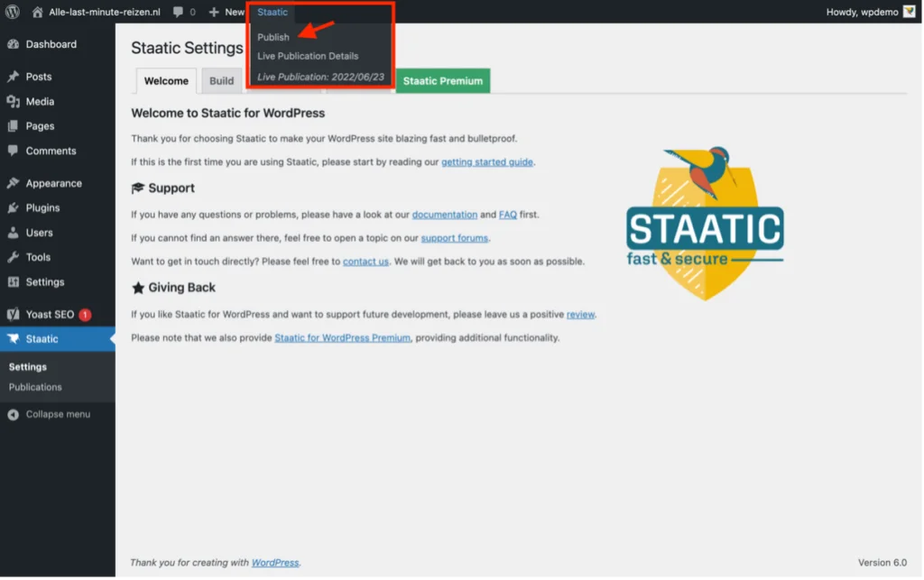
Task: Open Appearance in the sidebar
Action: (53, 183)
